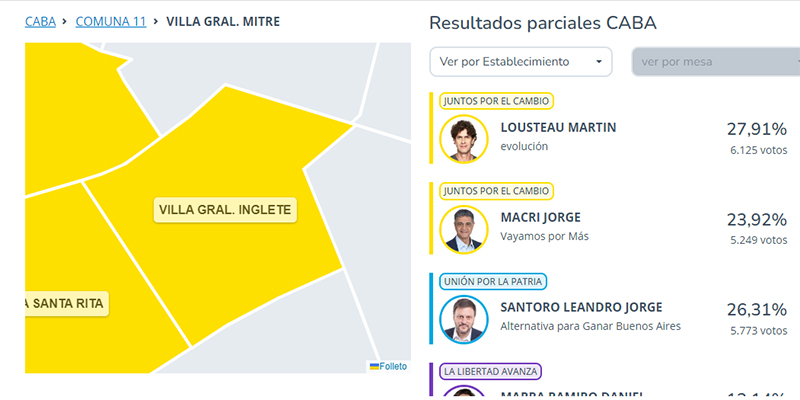
Task: Click the JUNTOS POR EL CAMBIO tag above Macri
Action: (x=496, y=191)
